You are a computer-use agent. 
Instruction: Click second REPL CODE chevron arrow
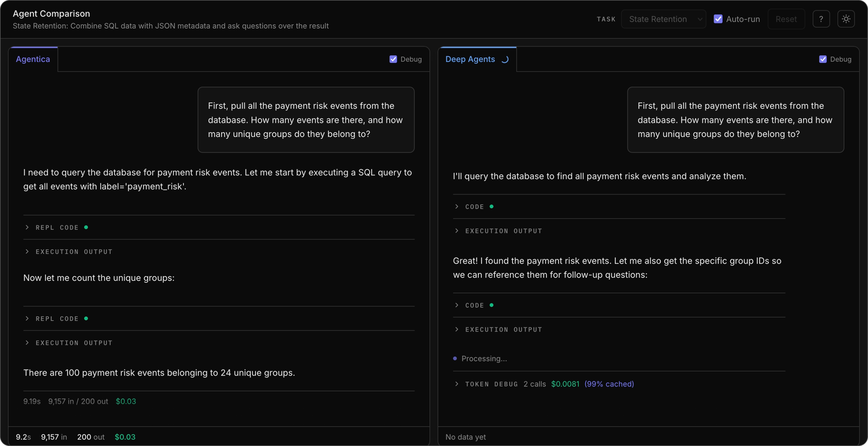[27, 319]
